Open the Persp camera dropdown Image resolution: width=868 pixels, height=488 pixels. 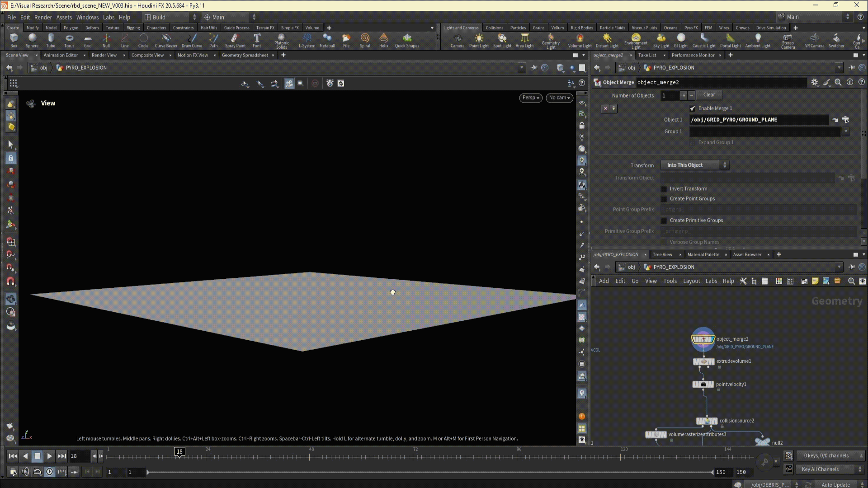[530, 98]
